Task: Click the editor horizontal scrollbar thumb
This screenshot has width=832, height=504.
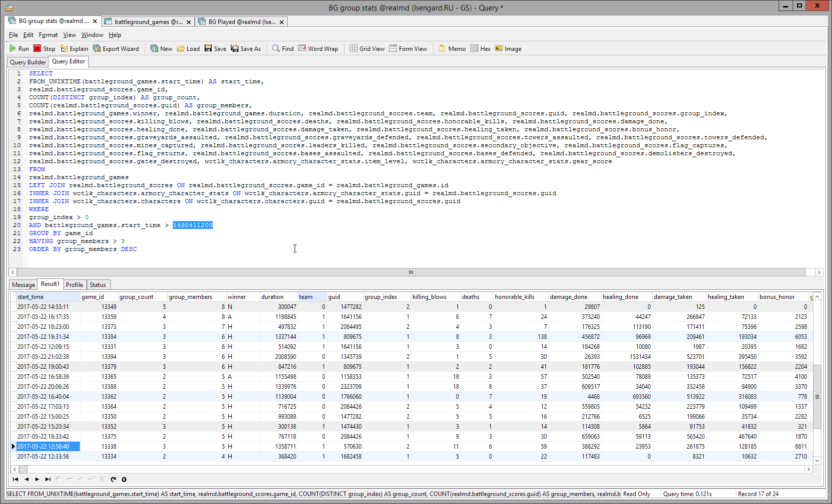Action: (x=411, y=272)
